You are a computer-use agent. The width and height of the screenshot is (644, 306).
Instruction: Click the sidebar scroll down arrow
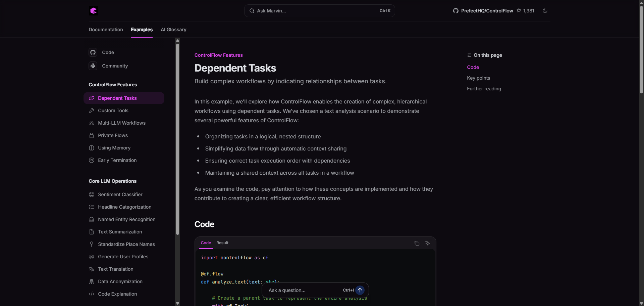(x=177, y=303)
